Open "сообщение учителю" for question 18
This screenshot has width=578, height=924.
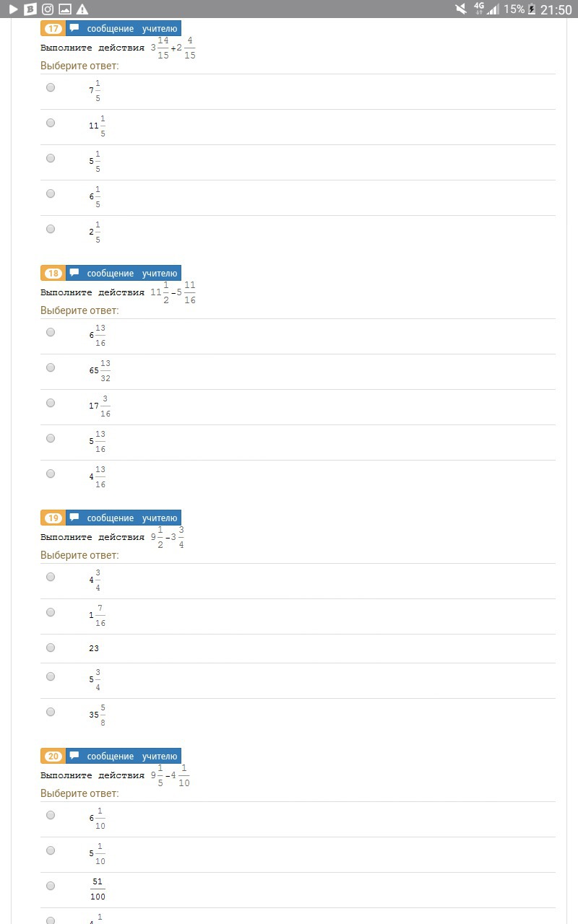(x=131, y=274)
